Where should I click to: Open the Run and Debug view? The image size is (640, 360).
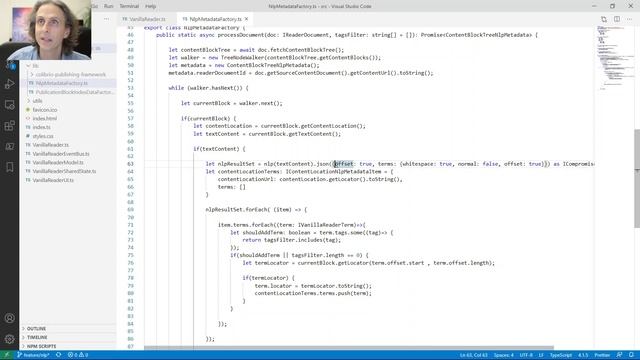click(10, 84)
